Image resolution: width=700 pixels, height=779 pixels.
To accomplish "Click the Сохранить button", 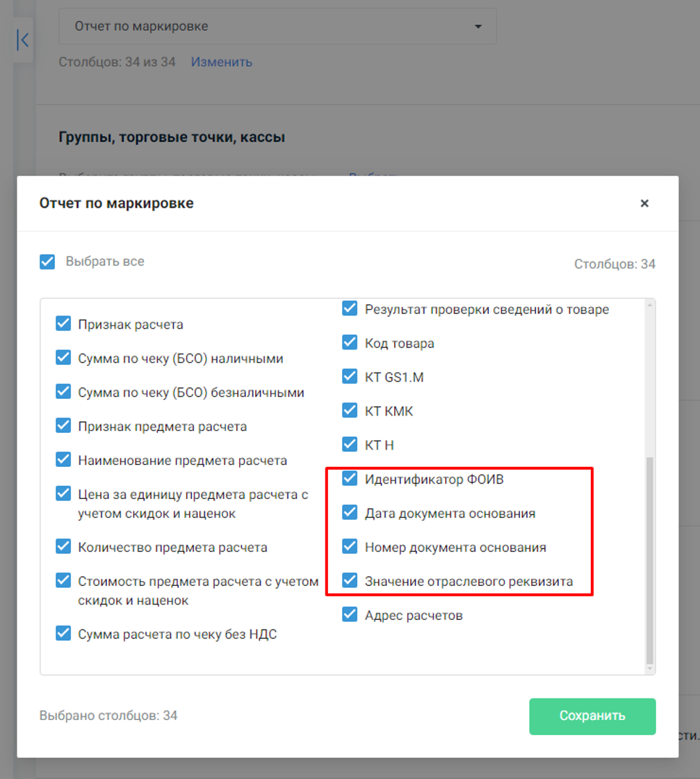I will point(592,716).
